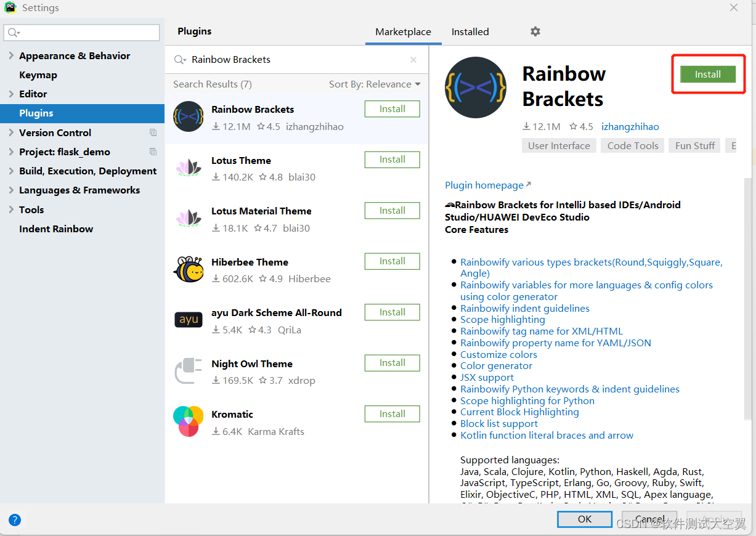Click the project-level icon beside Version Control
Viewport: 756px width, 536px height.
pos(153,132)
